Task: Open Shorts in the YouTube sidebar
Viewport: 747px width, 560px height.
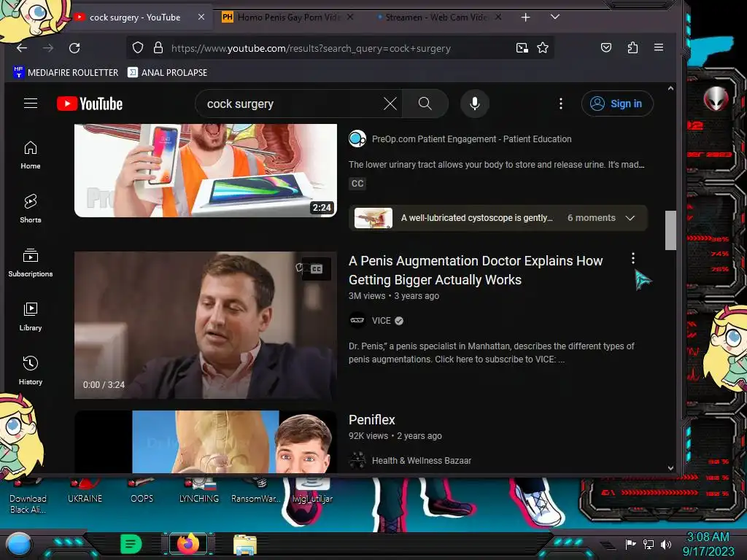Action: point(31,209)
